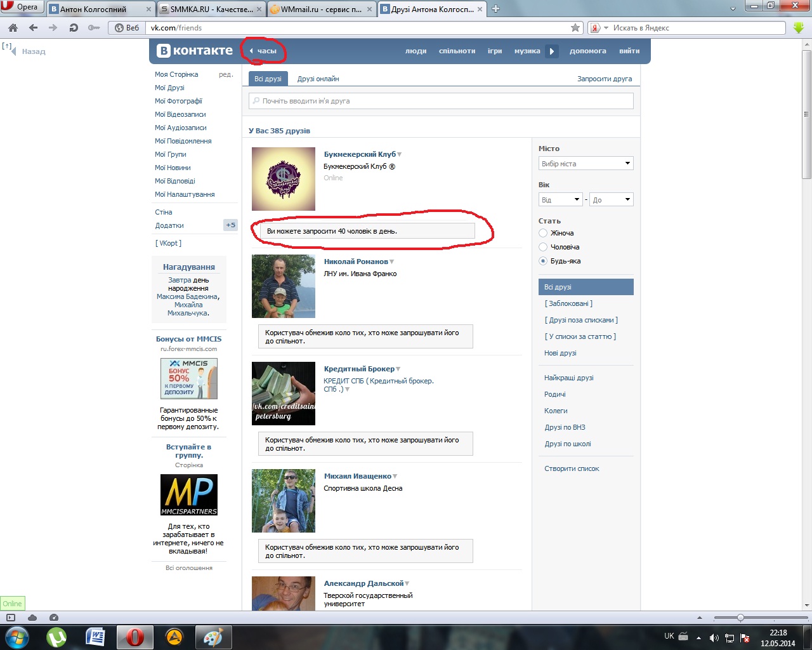Open uTorrent from the taskbar
Image resolution: width=812 pixels, height=650 pixels.
click(x=57, y=637)
